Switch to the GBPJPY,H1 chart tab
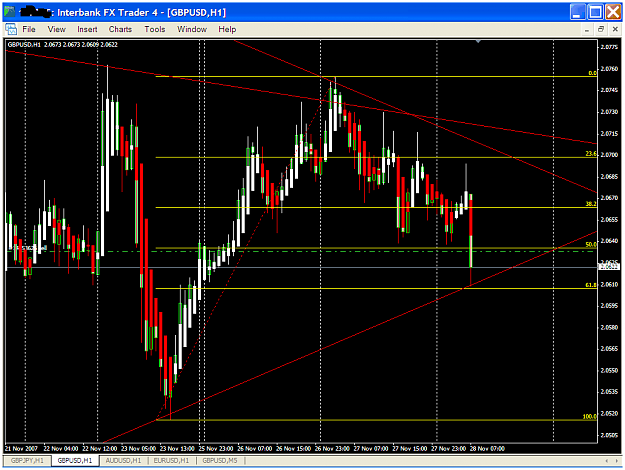625x470 pixels. pyautogui.click(x=27, y=460)
